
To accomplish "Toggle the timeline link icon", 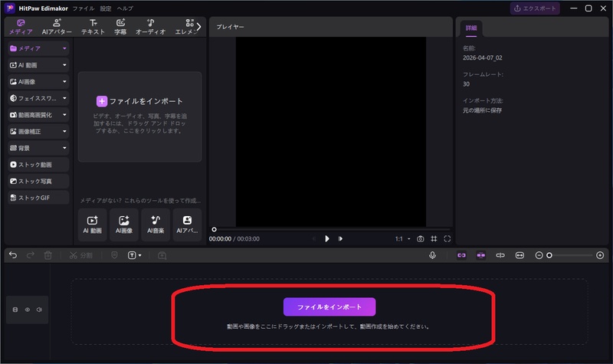I will coord(462,255).
